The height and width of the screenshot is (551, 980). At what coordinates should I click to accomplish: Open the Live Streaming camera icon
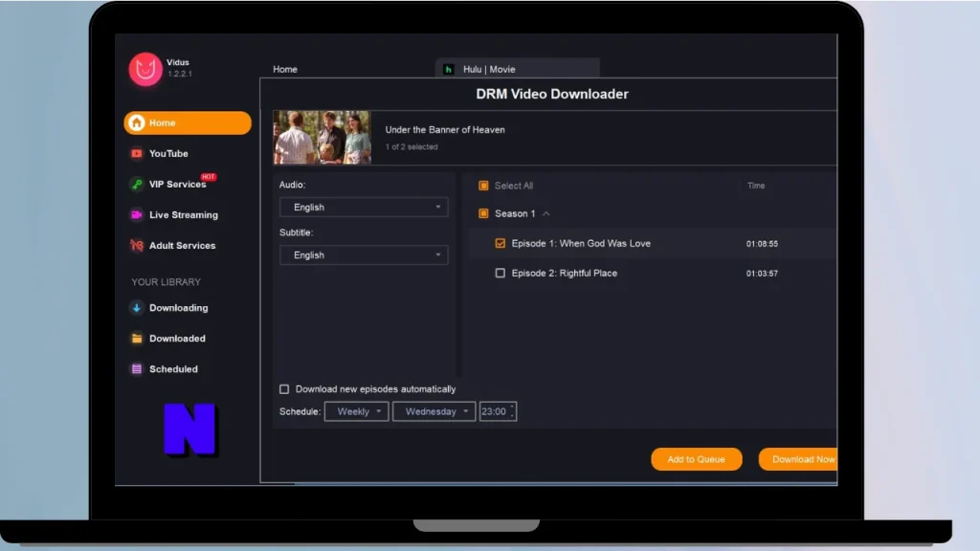point(136,215)
